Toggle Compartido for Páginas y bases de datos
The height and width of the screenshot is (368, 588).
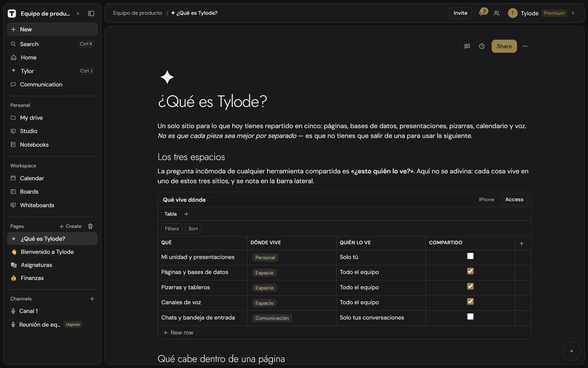tap(470, 271)
